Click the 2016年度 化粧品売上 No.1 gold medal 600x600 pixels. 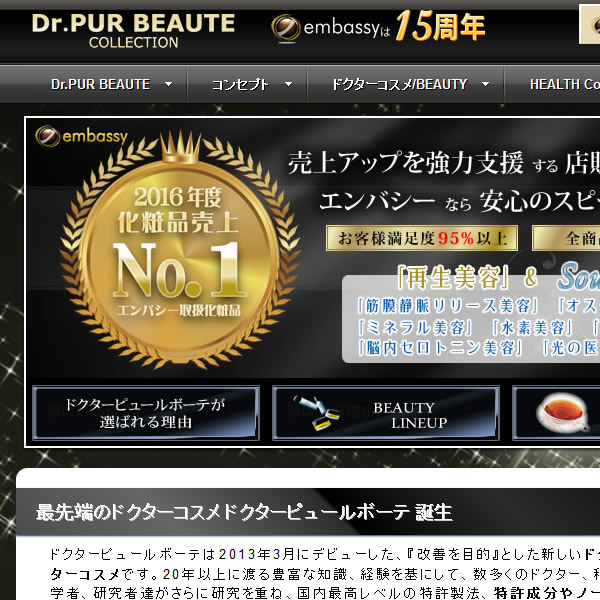coord(180,249)
